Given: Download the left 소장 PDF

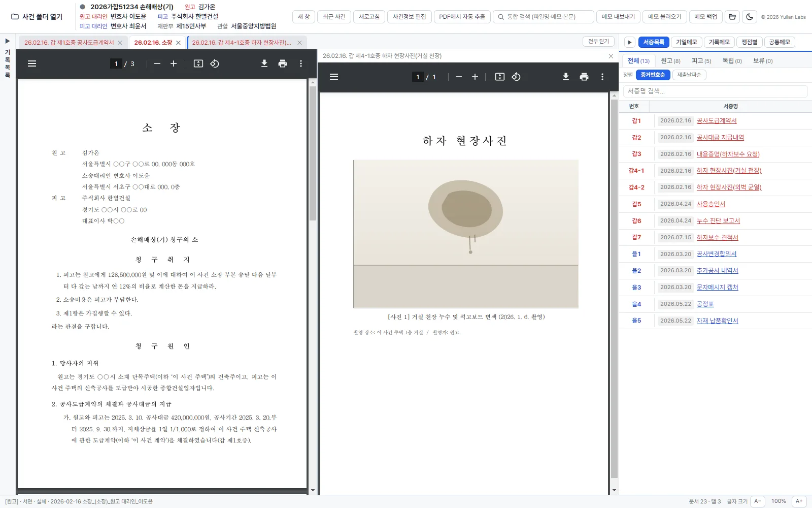Looking at the screenshot, I should (x=264, y=63).
